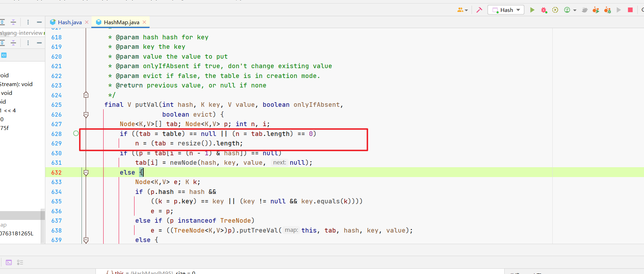Click the gray resume play icon
This screenshot has height=274, width=644.
(619, 10)
